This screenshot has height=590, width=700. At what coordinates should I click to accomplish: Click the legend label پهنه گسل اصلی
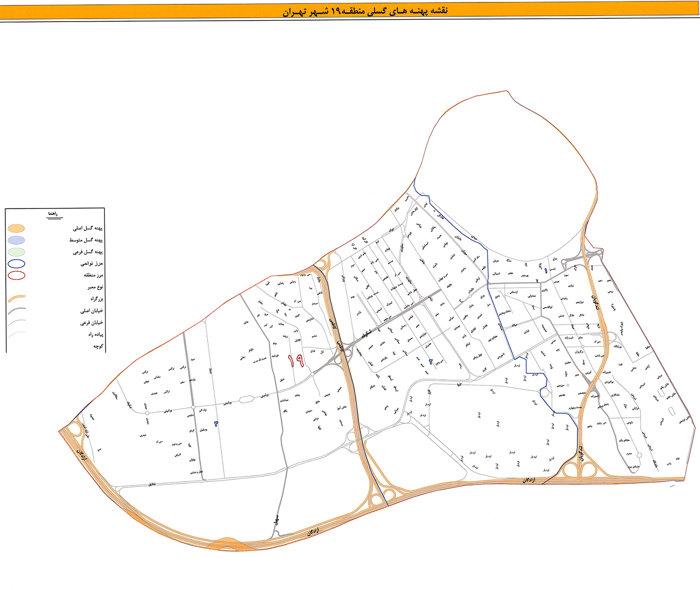point(88,228)
